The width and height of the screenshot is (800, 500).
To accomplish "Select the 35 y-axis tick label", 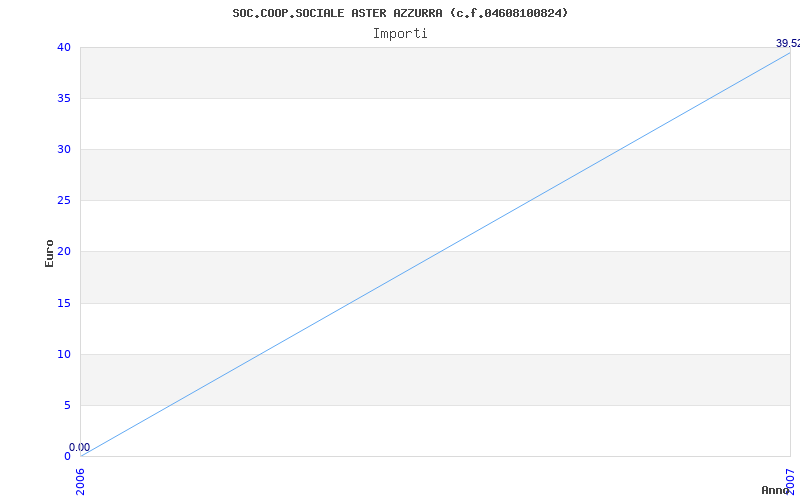I will [x=64, y=98].
